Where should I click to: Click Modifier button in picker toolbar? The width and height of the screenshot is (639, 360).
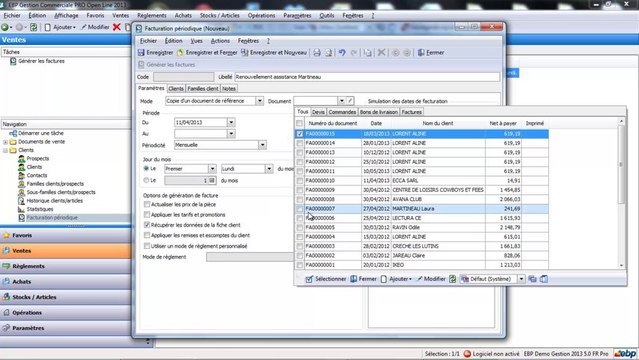431,279
